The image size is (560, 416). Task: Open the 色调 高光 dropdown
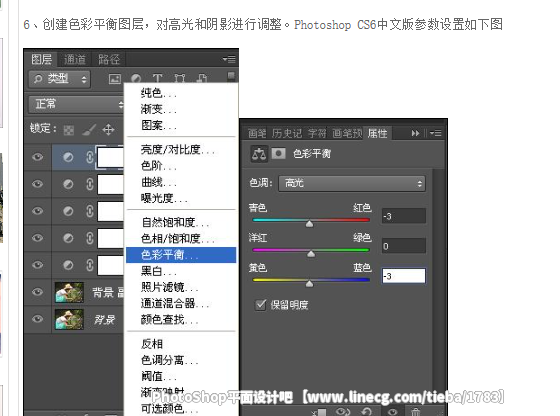pos(352,184)
